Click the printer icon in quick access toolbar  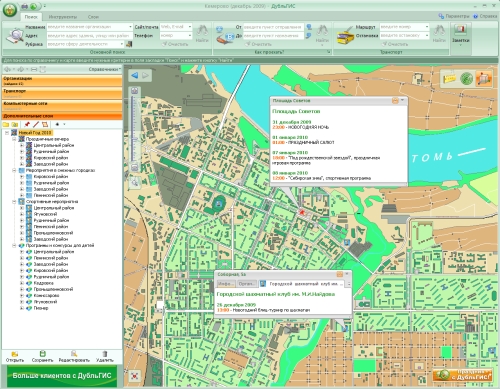25,6
